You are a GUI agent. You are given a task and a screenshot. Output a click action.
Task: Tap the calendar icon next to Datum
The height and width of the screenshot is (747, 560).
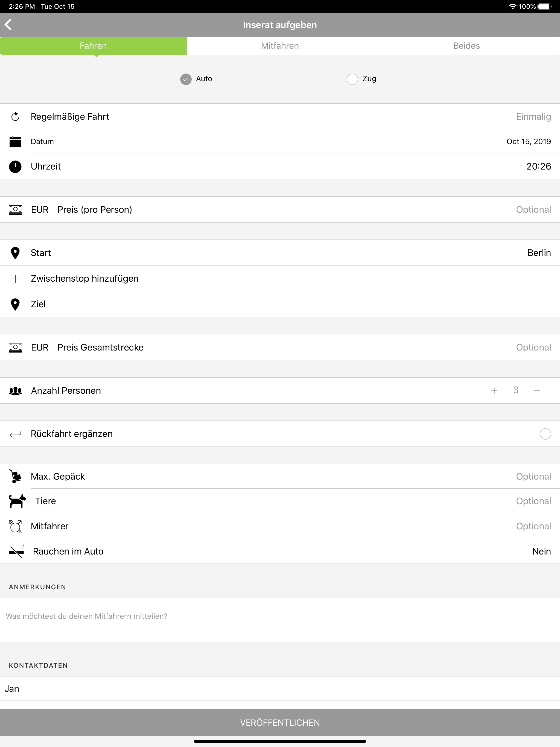click(15, 142)
